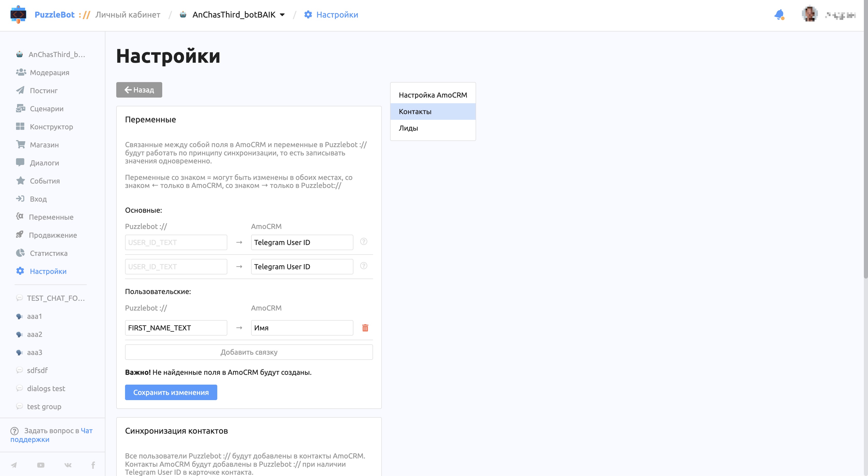Click the second USER_ID_TEXT input field
Screen dimensions: 868x476
point(176,267)
